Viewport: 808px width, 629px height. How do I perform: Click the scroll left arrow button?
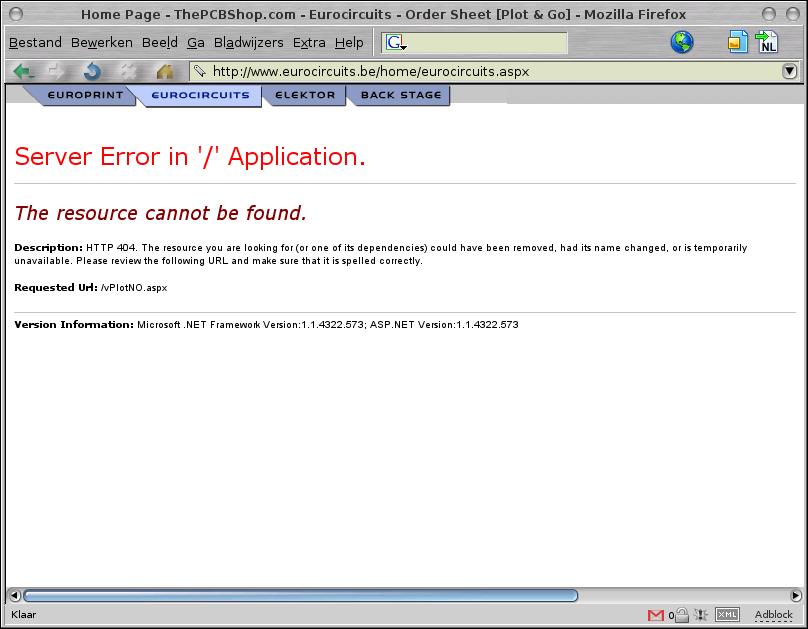(x=15, y=596)
